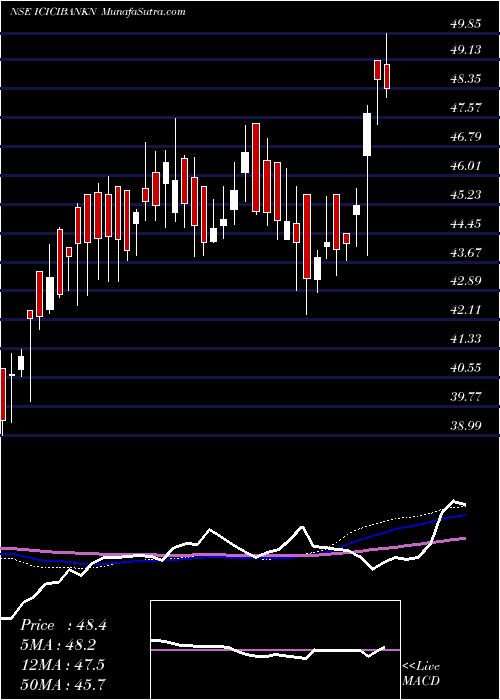Click the 38.99 bottom price label

pyautogui.click(x=466, y=426)
